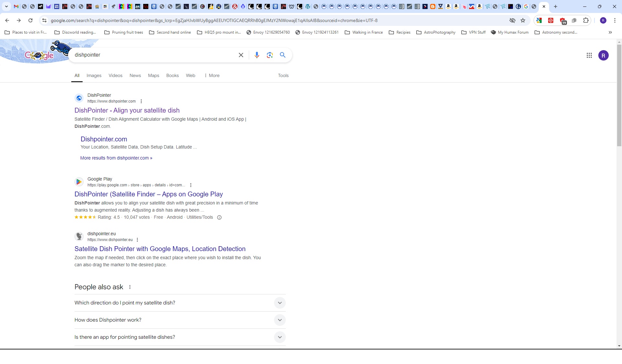This screenshot has width=622, height=364.
Task: Open People also ask options menu
Action: [130, 287]
